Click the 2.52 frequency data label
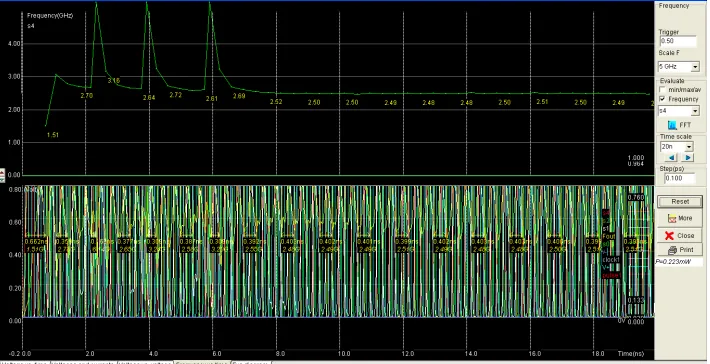710x364 pixels. pyautogui.click(x=276, y=102)
